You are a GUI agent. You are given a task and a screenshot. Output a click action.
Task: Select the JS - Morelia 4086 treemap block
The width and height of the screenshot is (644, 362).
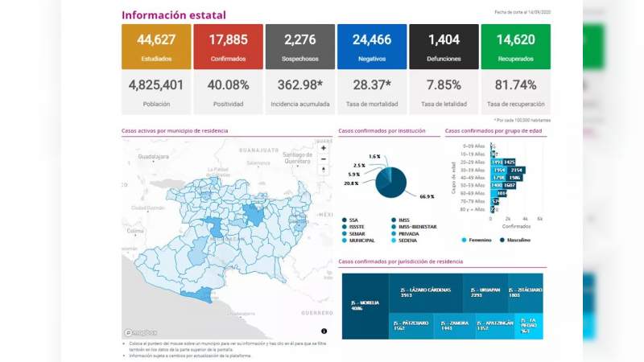(x=365, y=306)
